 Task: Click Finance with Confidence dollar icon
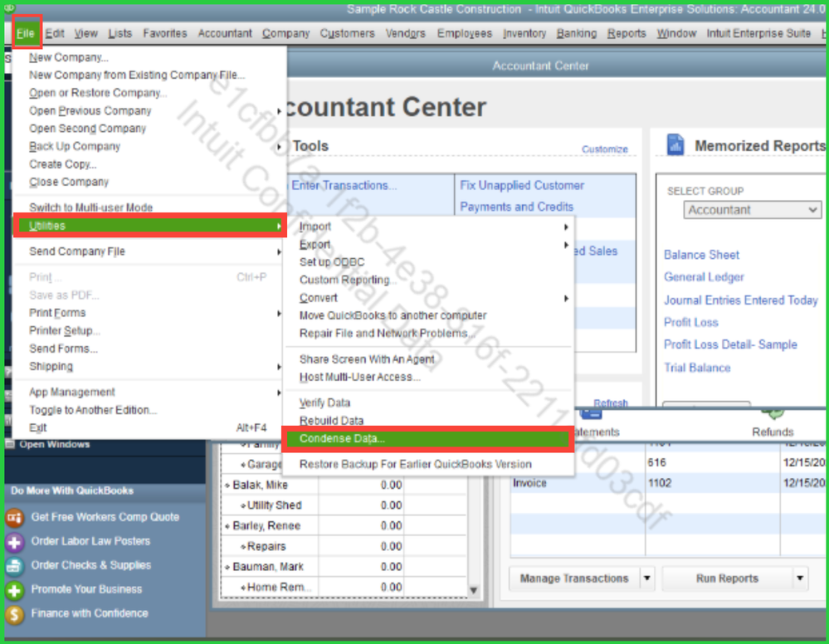(x=14, y=614)
